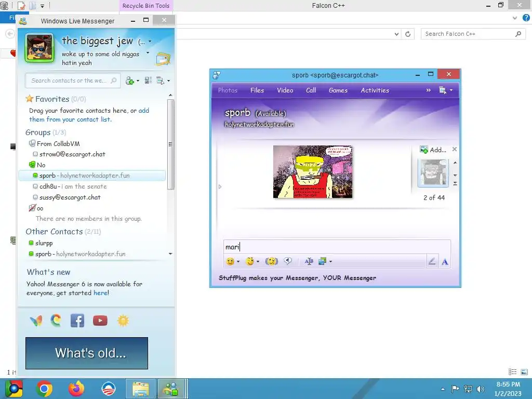Open Google Chrome from the taskbar
This screenshot has width=532, height=399.
tap(44, 389)
